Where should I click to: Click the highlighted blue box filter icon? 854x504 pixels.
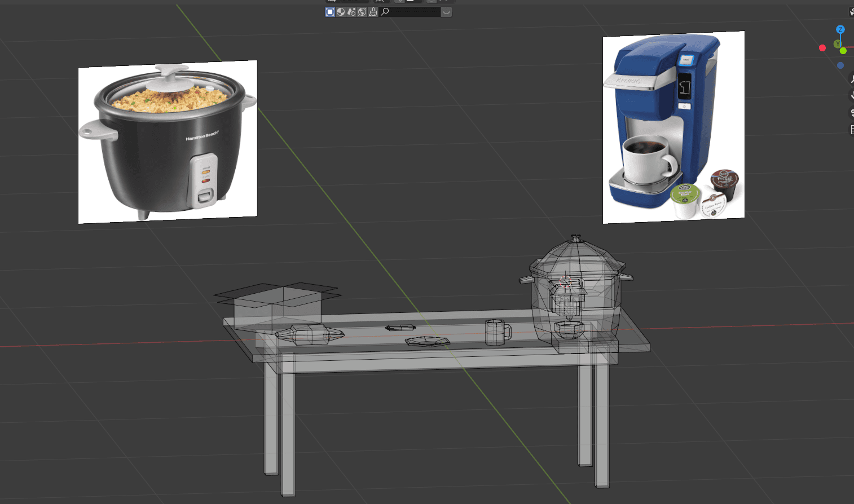point(330,12)
